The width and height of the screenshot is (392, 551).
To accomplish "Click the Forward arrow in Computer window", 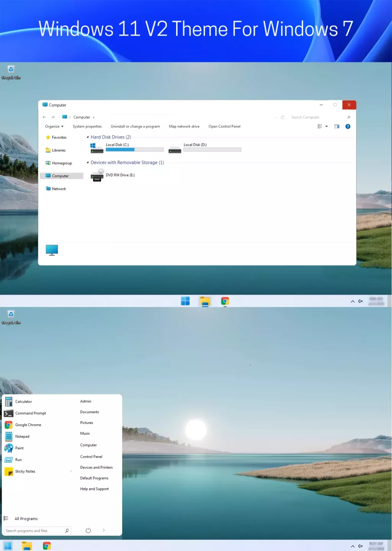I will (x=53, y=117).
